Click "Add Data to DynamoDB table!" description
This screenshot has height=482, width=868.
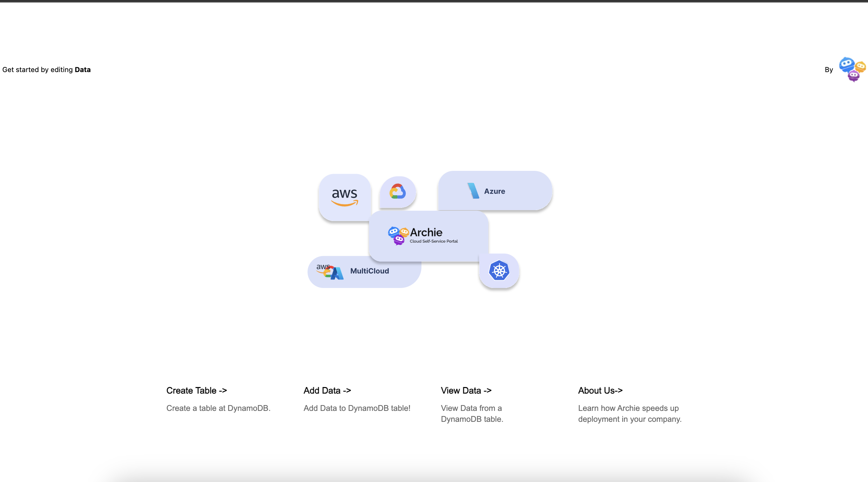click(357, 408)
